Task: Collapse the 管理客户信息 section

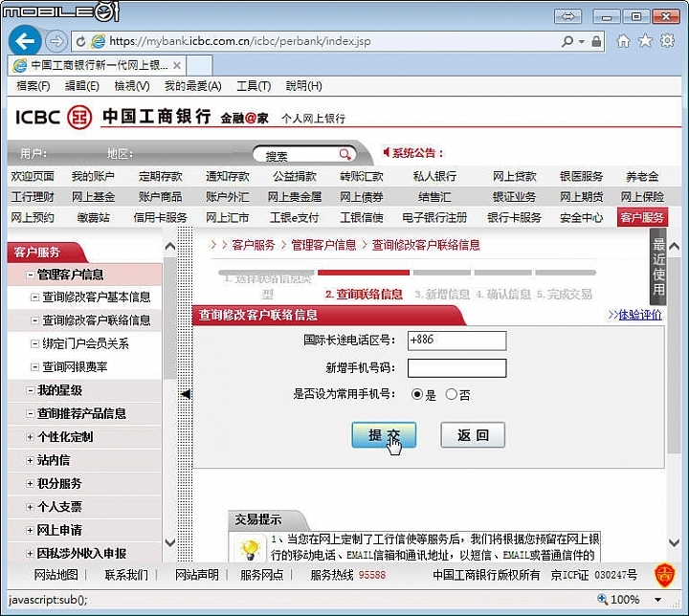Action: click(x=31, y=275)
